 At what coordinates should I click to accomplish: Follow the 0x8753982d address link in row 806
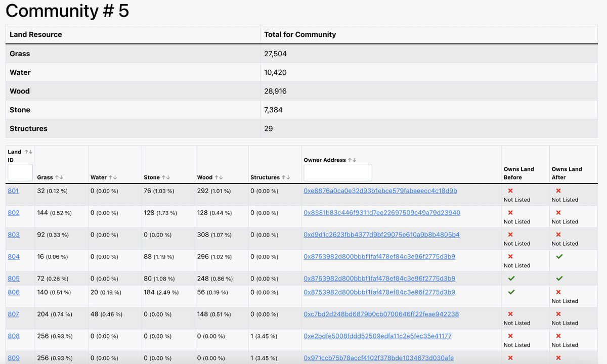(x=379, y=292)
